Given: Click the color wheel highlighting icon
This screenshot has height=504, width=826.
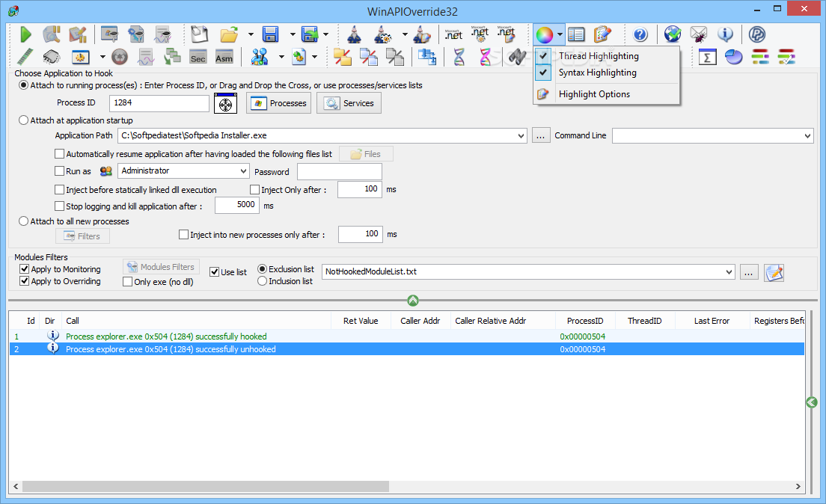Looking at the screenshot, I should click(x=544, y=34).
